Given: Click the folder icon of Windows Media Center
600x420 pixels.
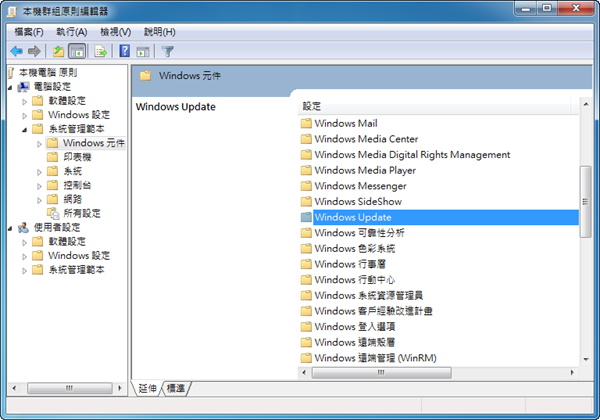Looking at the screenshot, I should (306, 139).
